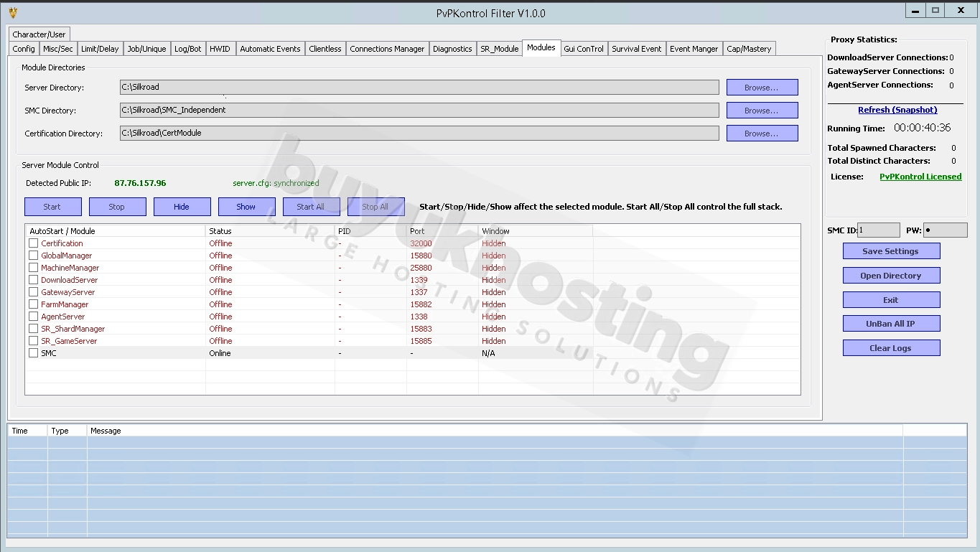Browse for the SMC Directory
Image resolution: width=980 pixels, height=552 pixels.
(762, 111)
